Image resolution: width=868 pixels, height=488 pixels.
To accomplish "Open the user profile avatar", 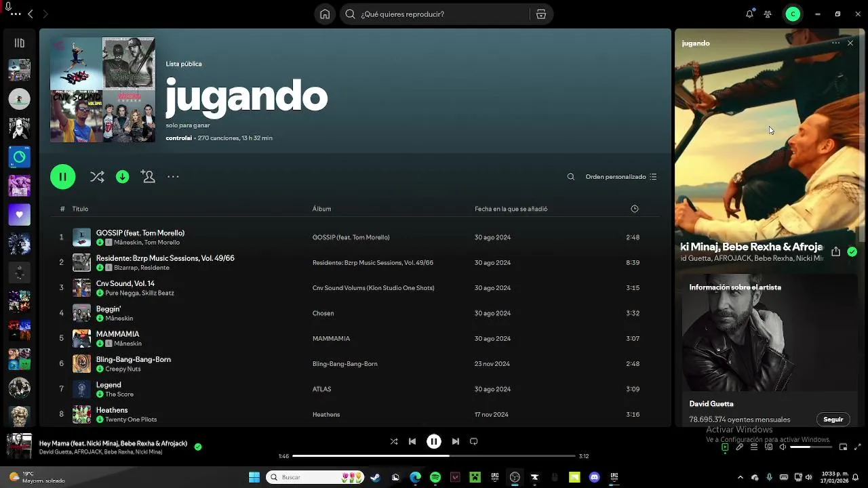I will click(x=793, y=14).
